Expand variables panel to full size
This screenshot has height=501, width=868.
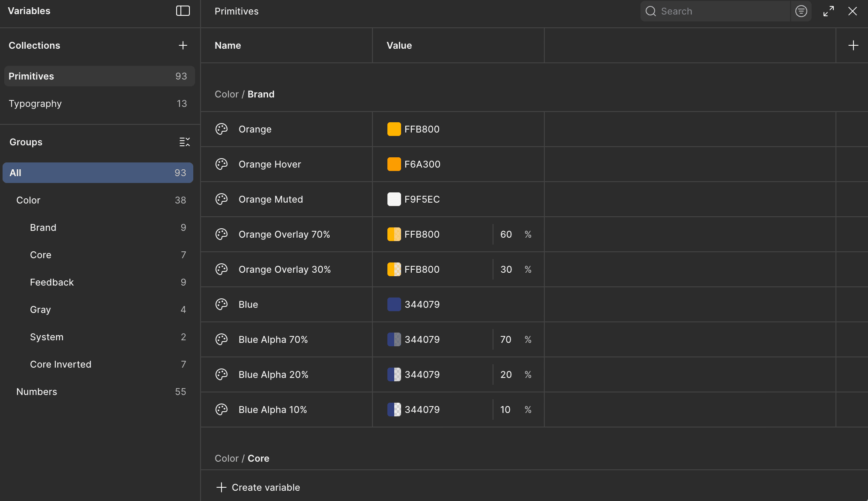tap(828, 11)
